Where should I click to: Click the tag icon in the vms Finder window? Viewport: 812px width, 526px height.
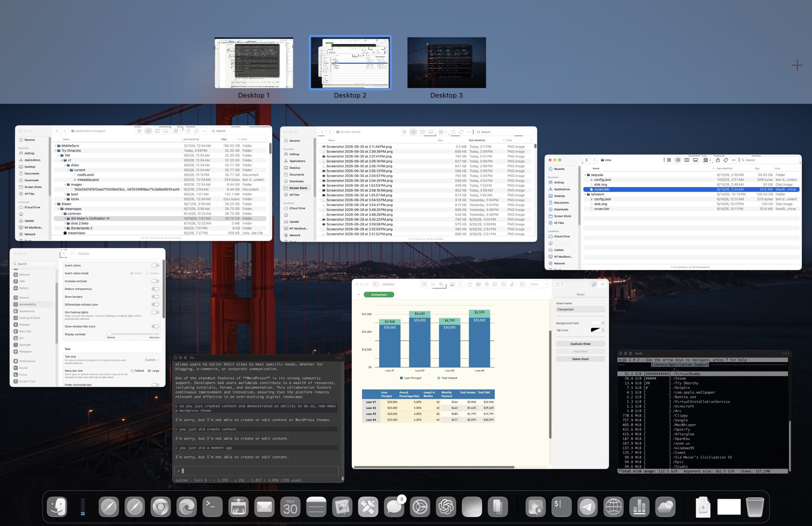click(726, 160)
